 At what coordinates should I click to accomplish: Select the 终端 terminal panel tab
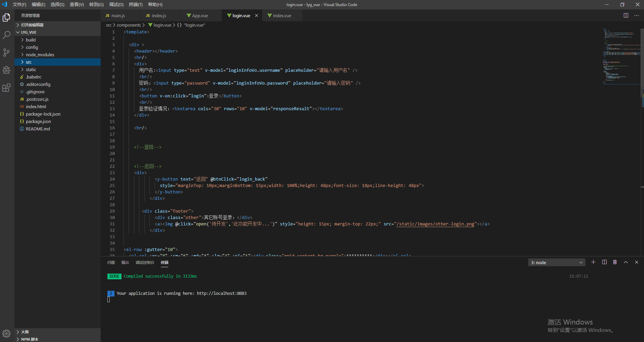[x=165, y=262]
